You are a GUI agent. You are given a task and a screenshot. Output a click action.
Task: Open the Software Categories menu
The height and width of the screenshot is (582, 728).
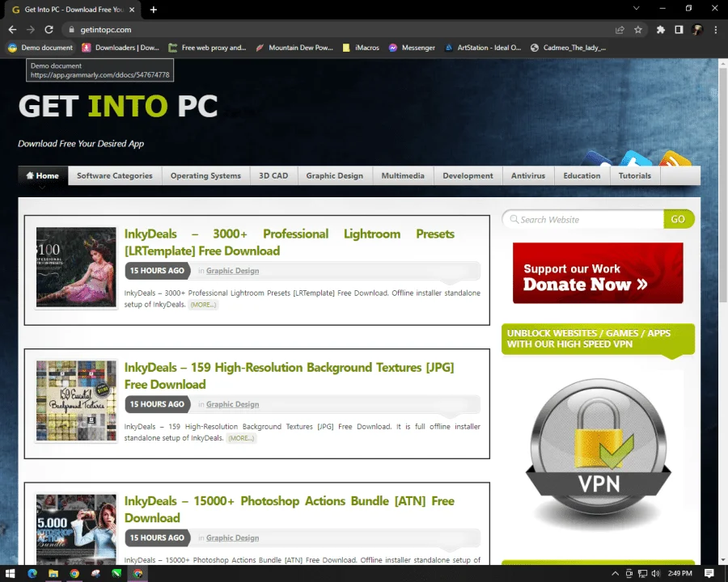[x=115, y=176]
